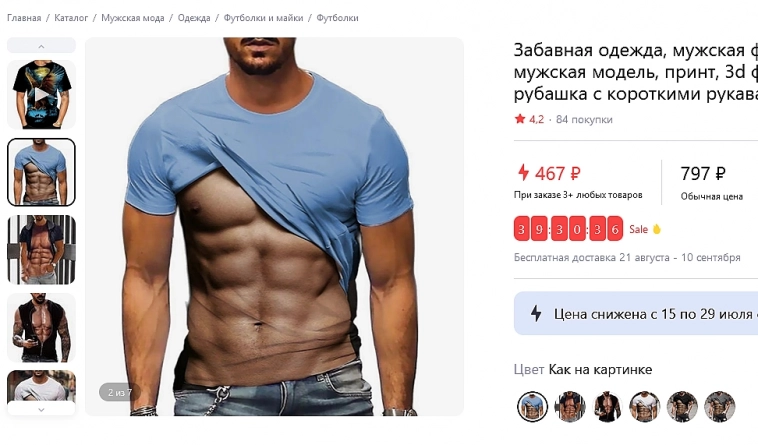Select the fifth dark shirt color swatch
This screenshot has height=445, width=758.
[682, 406]
